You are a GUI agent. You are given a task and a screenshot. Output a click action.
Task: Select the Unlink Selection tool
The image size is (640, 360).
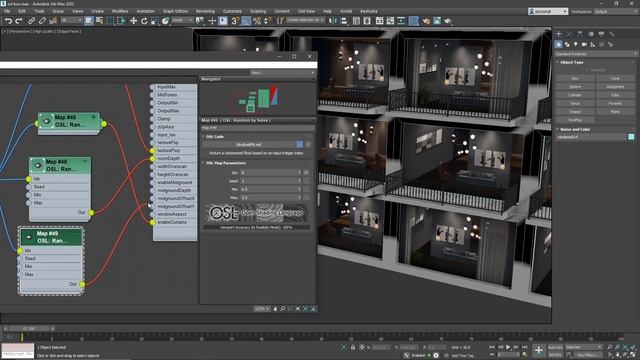coord(42,21)
